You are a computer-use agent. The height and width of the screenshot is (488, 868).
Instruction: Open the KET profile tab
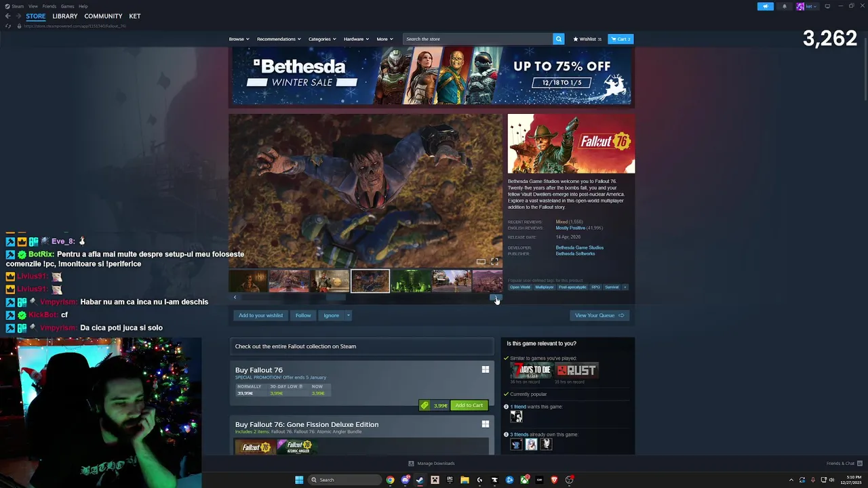(135, 16)
